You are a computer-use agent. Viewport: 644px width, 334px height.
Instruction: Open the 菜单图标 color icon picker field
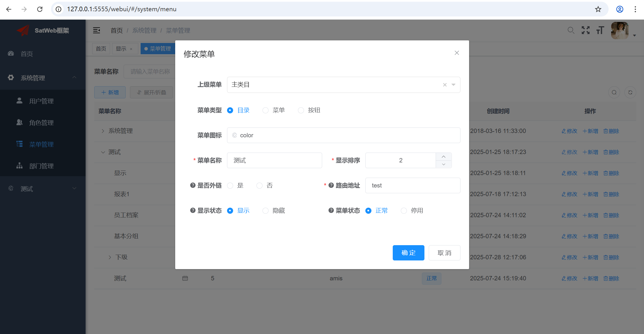343,135
